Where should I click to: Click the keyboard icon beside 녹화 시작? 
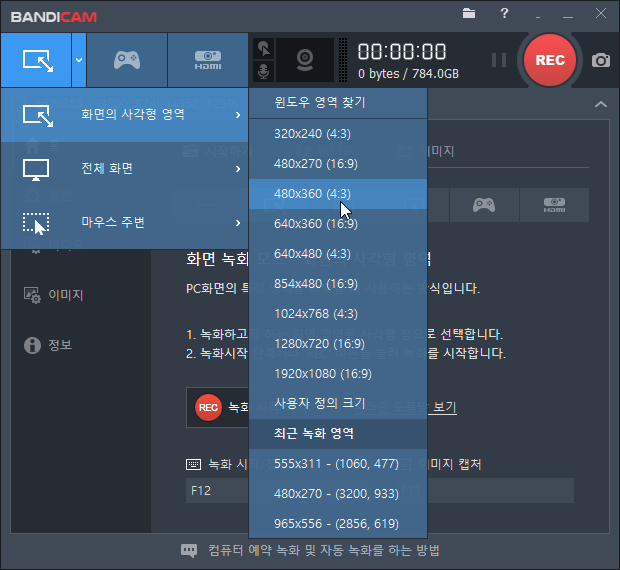pos(193,464)
